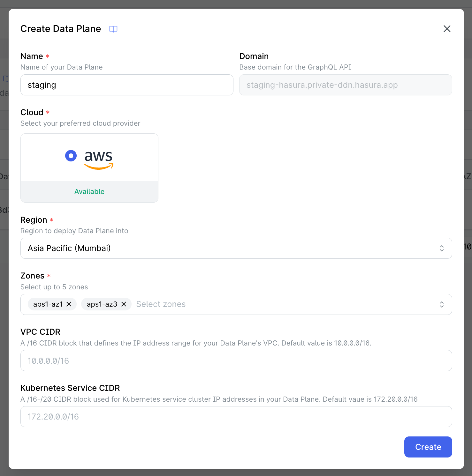Click the aps1-az3 zone chip label
This screenshot has width=472, height=476.
102,304
